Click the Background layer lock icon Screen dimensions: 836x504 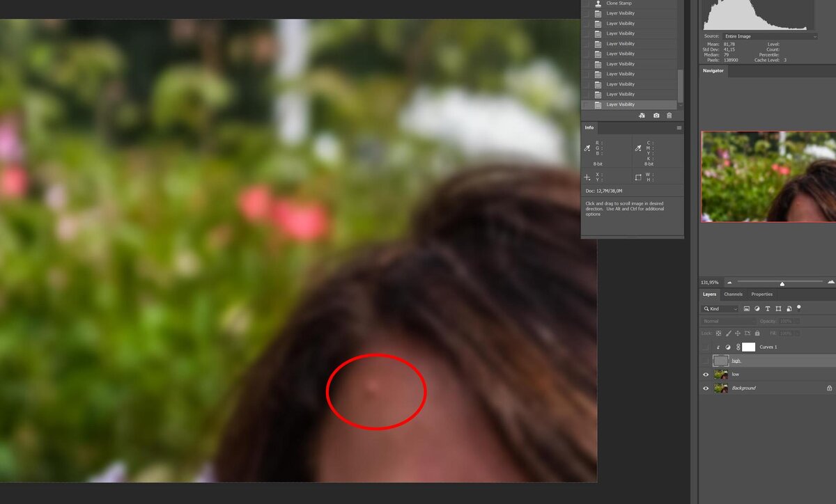(829, 388)
